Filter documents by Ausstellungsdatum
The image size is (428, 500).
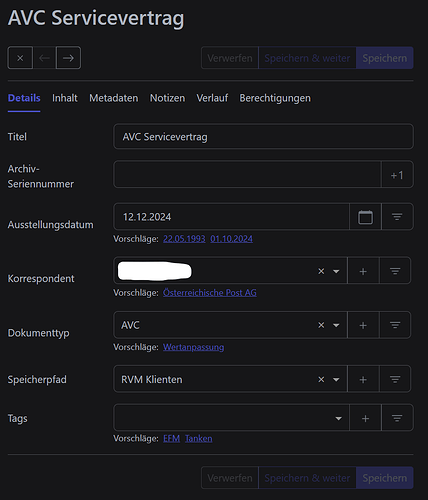point(397,217)
